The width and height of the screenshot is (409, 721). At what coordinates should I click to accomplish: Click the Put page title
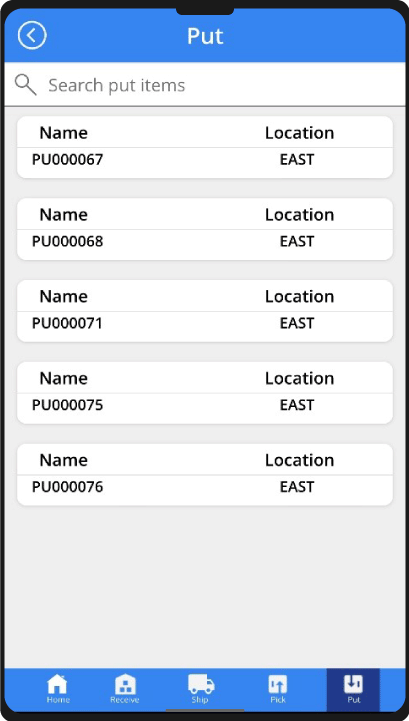[x=205, y=36]
